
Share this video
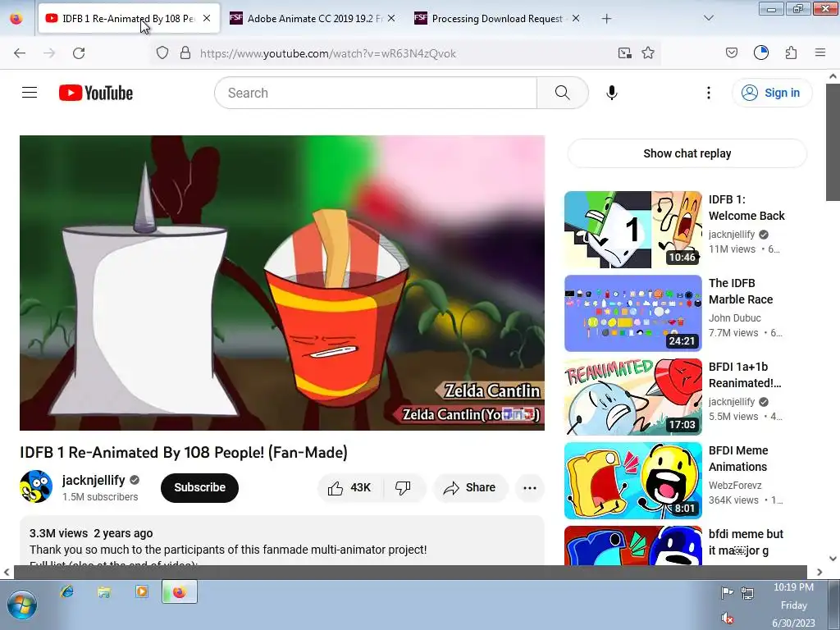point(469,487)
